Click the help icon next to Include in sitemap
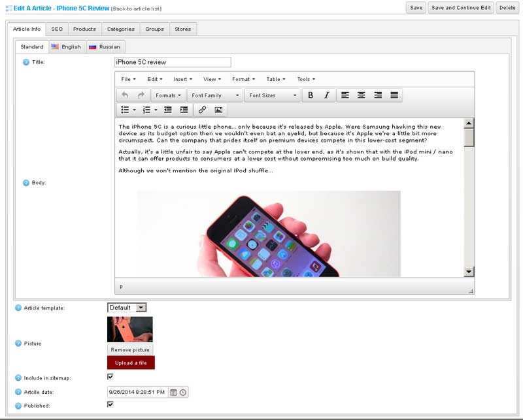This screenshot has height=420, width=523. click(x=18, y=378)
